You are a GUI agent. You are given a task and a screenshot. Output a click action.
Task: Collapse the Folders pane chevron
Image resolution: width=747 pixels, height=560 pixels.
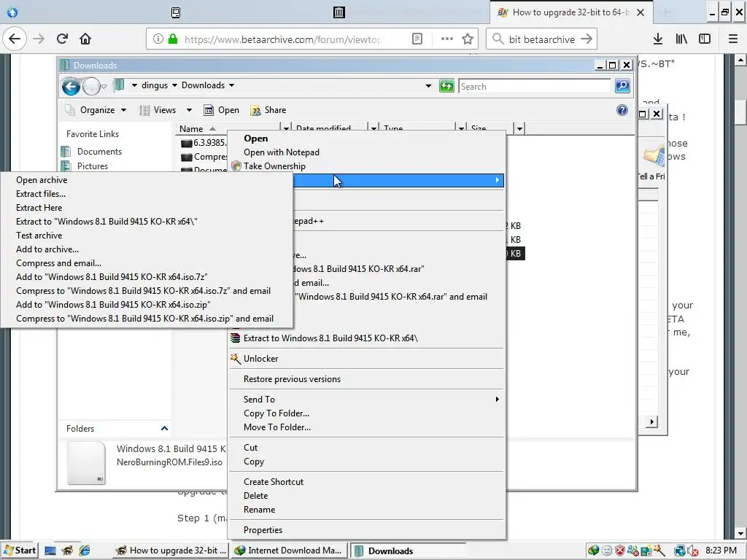164,429
